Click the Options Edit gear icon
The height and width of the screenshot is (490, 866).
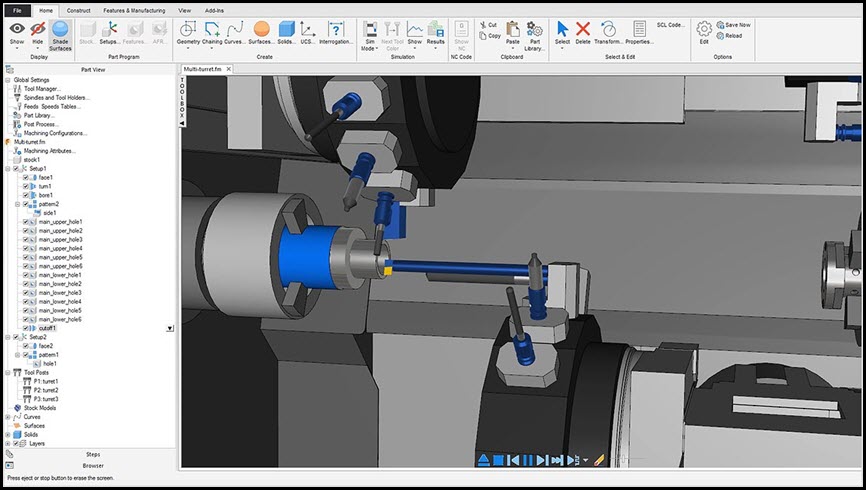704,29
